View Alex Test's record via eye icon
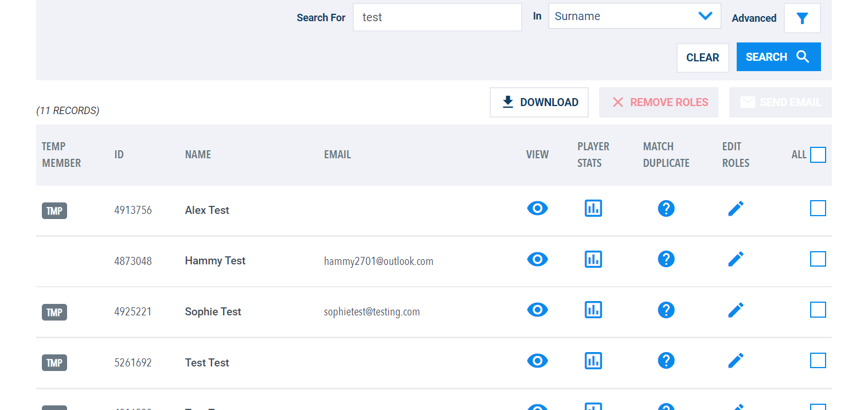The image size is (868, 410). [x=537, y=208]
